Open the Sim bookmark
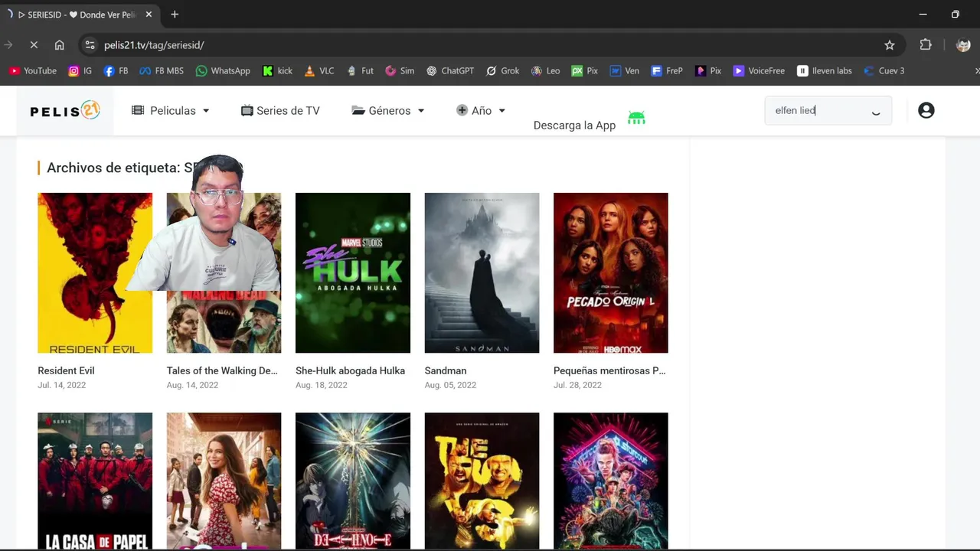Screen dimensions: 980x551 point(400,70)
